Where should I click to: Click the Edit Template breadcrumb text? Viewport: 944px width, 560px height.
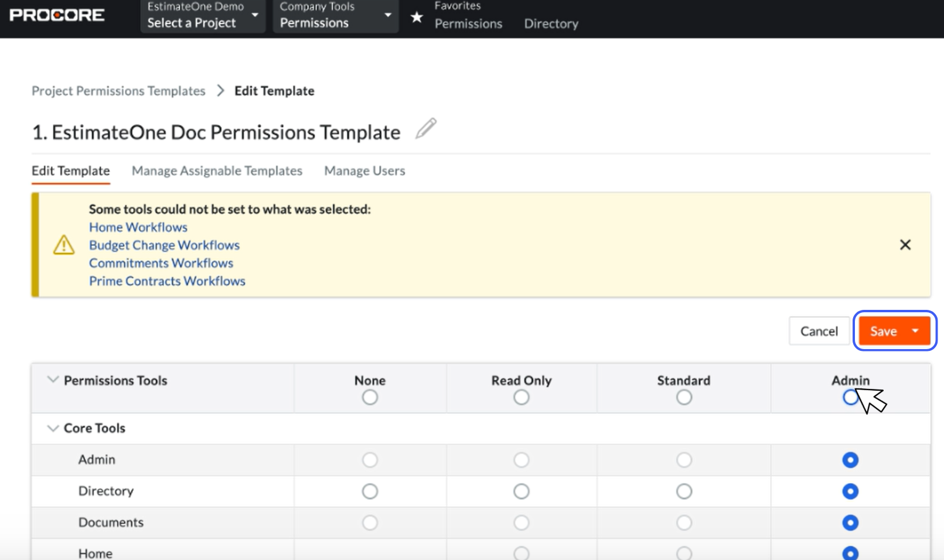[x=274, y=91]
